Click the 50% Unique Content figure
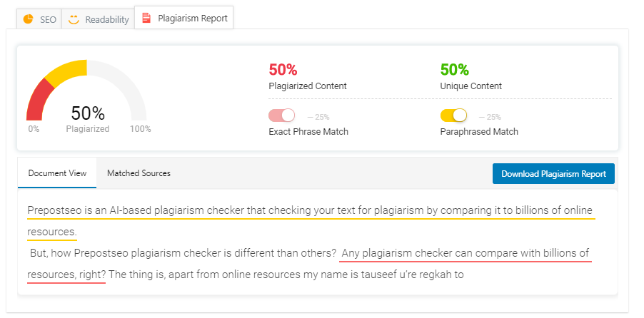This screenshot has width=644, height=318. tap(454, 70)
